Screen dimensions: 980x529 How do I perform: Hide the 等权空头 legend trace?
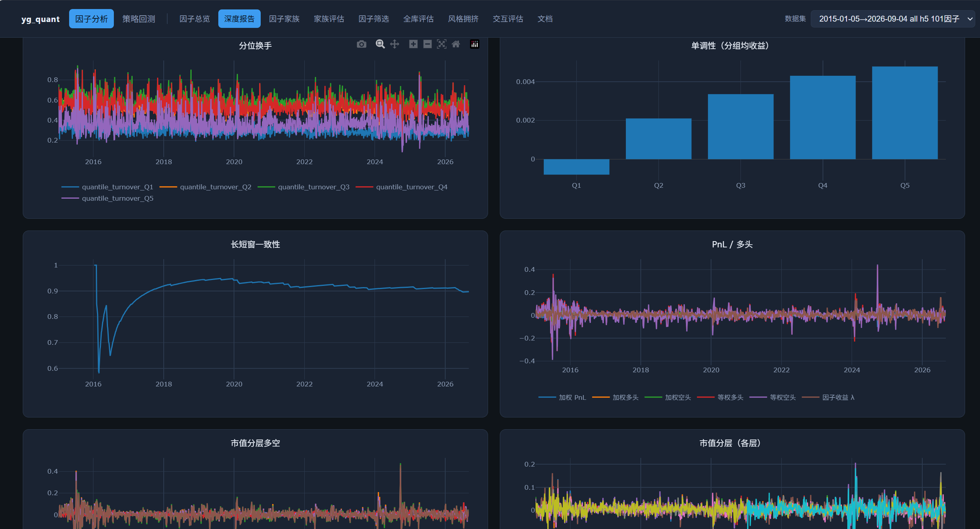click(772, 397)
